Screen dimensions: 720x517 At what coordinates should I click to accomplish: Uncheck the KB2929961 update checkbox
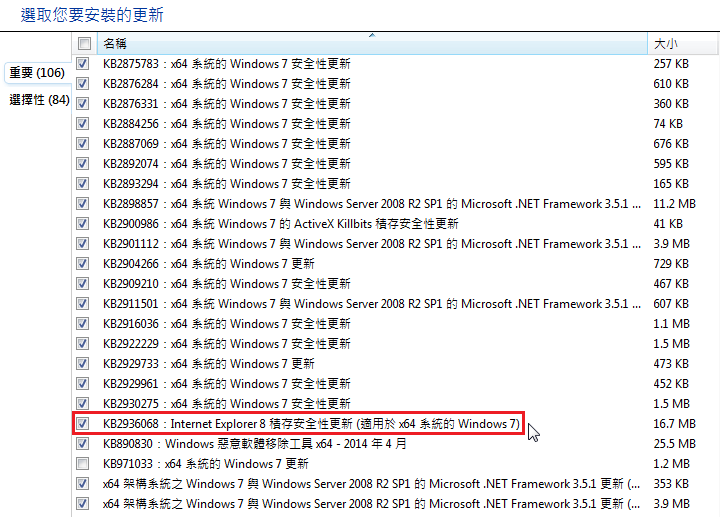coord(83,383)
